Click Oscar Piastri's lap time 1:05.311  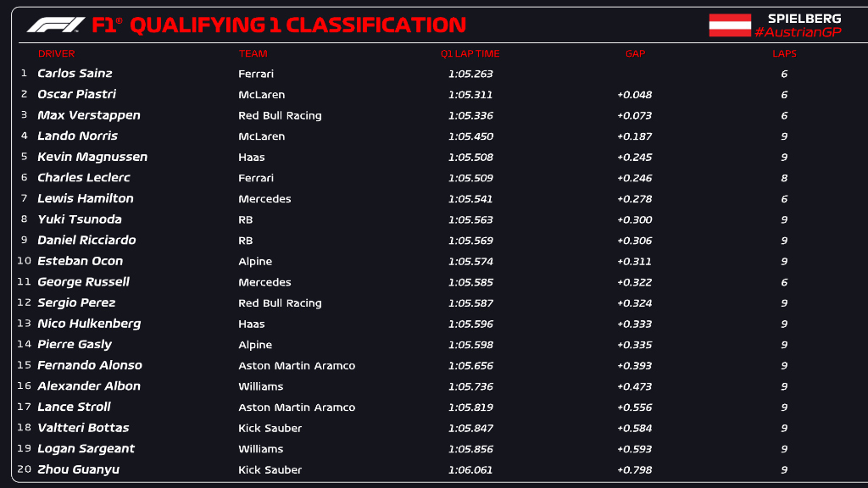(x=470, y=95)
